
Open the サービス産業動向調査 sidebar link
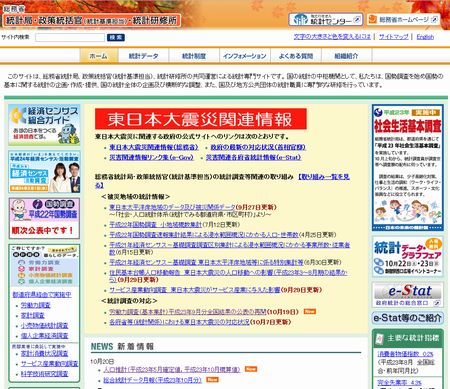tap(50, 364)
